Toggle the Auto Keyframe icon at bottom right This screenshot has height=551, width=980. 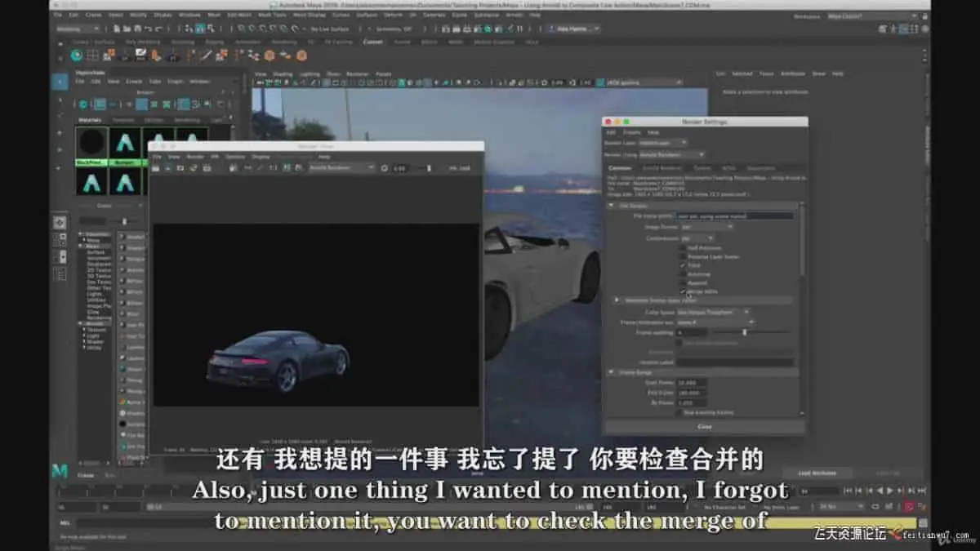point(910,507)
